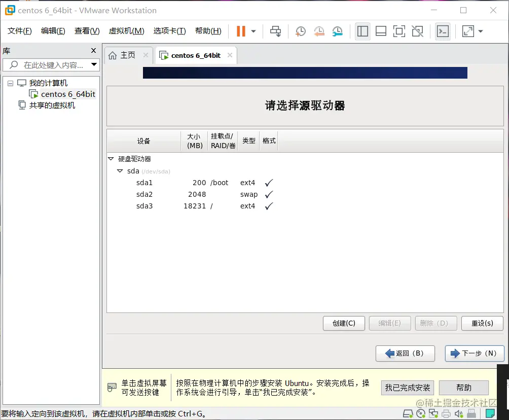Viewport: 509px width, 420px height.
Task: Click the 删除(D) button
Action: (436, 324)
